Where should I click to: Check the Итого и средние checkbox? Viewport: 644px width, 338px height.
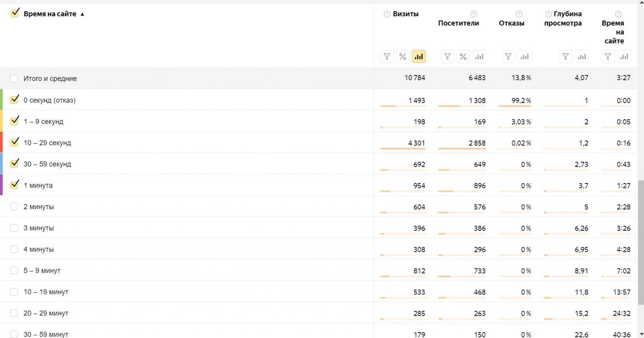pyautogui.click(x=14, y=78)
